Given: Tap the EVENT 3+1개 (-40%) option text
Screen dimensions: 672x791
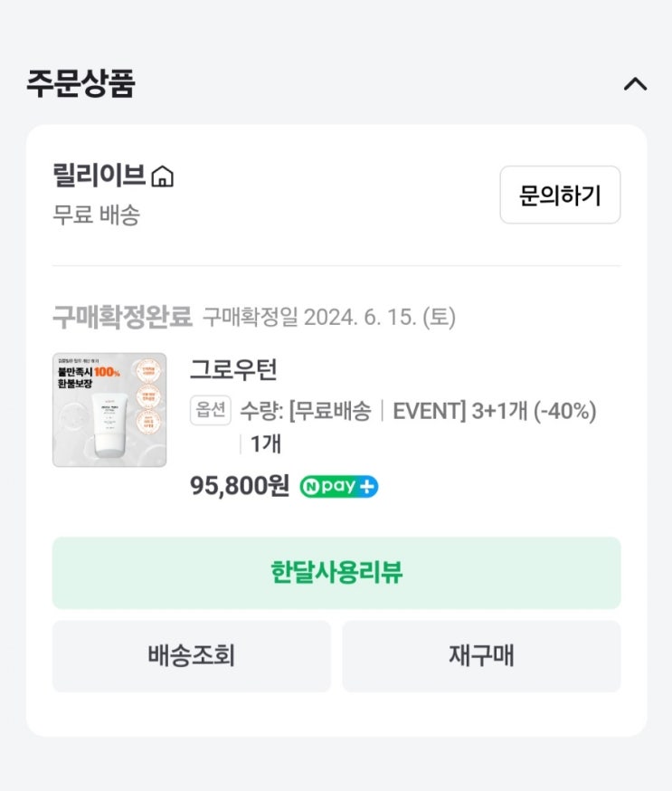Looking at the screenshot, I should point(494,411).
